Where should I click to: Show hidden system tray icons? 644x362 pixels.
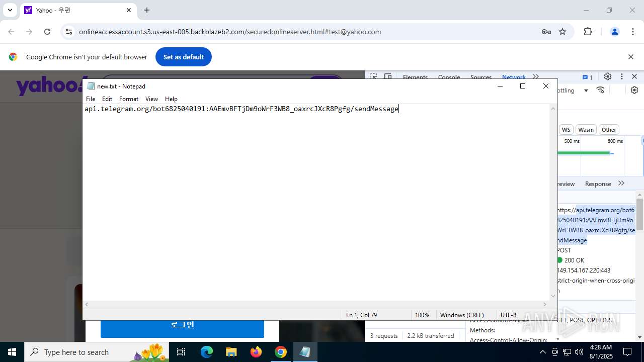542,352
